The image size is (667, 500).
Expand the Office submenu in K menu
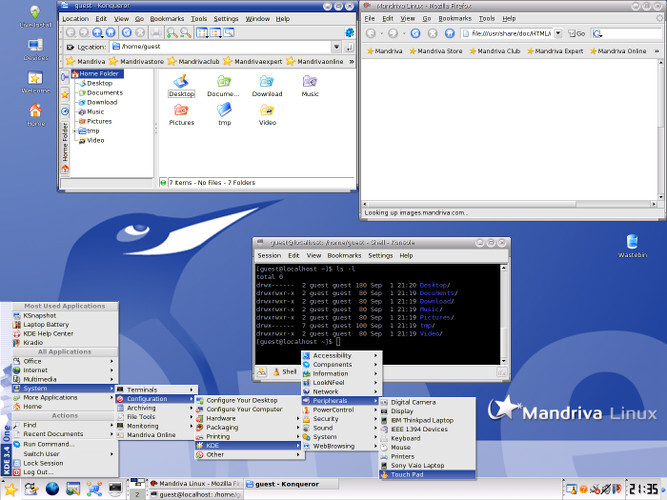tap(64, 361)
